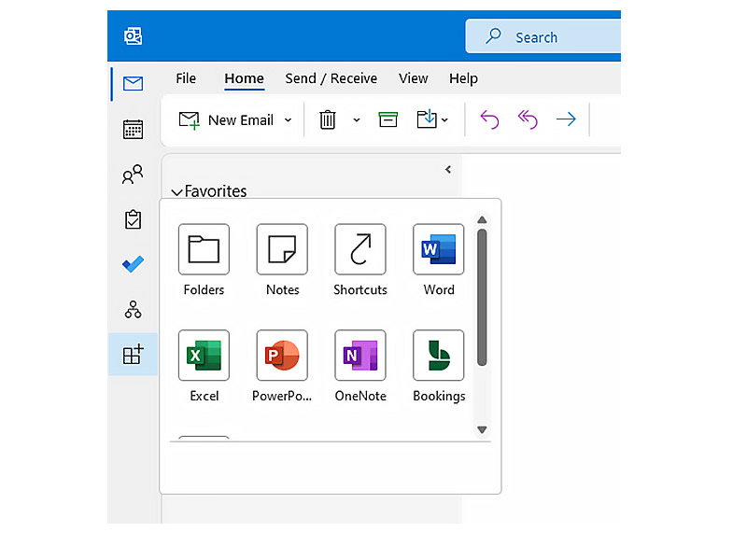Switch to the Home tab
Image resolution: width=747 pixels, height=560 pixels.
244,78
